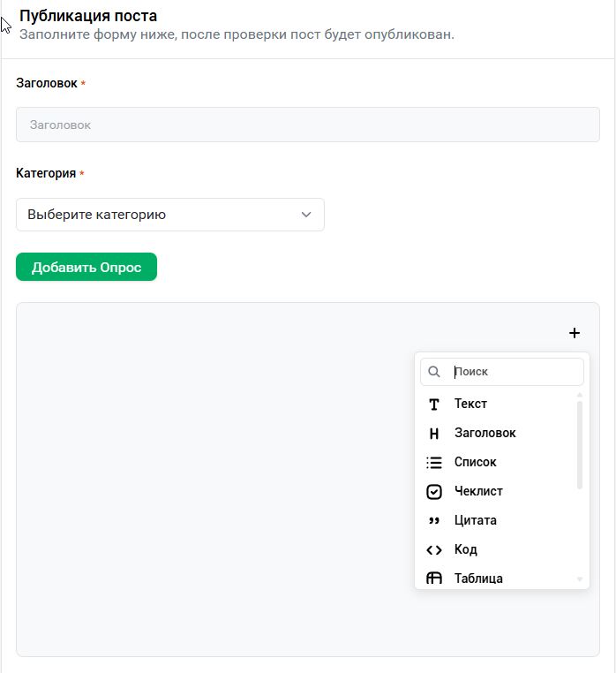Viewport: 616px width, 673px height.
Task: Pick the "Код" label in block menu
Action: (466, 549)
